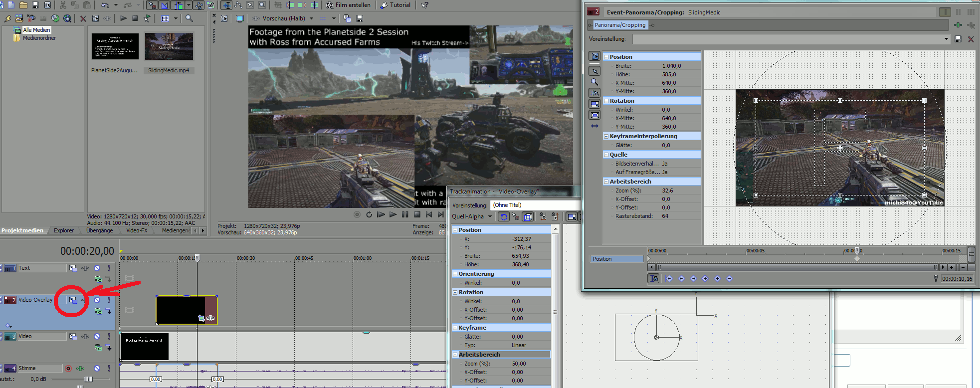Click the plug-in chain icon in Panorama/Cropping
This screenshot has height=388, width=980.
tap(958, 25)
